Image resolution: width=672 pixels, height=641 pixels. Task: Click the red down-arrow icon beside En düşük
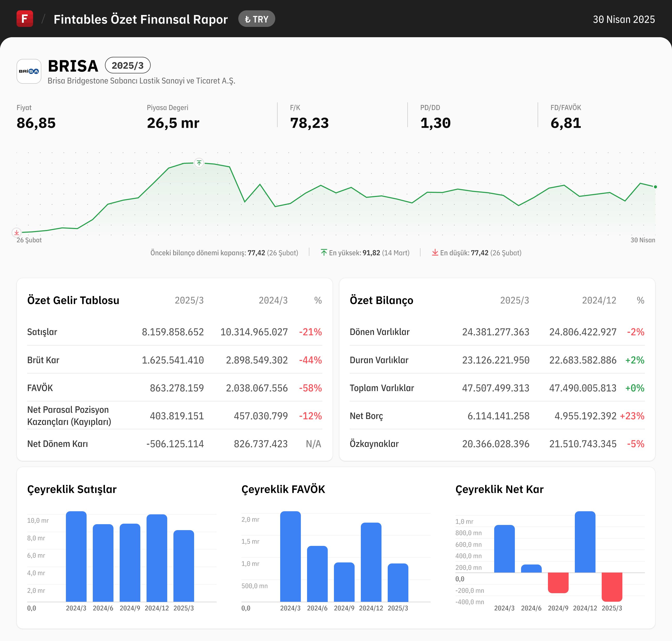[435, 253]
